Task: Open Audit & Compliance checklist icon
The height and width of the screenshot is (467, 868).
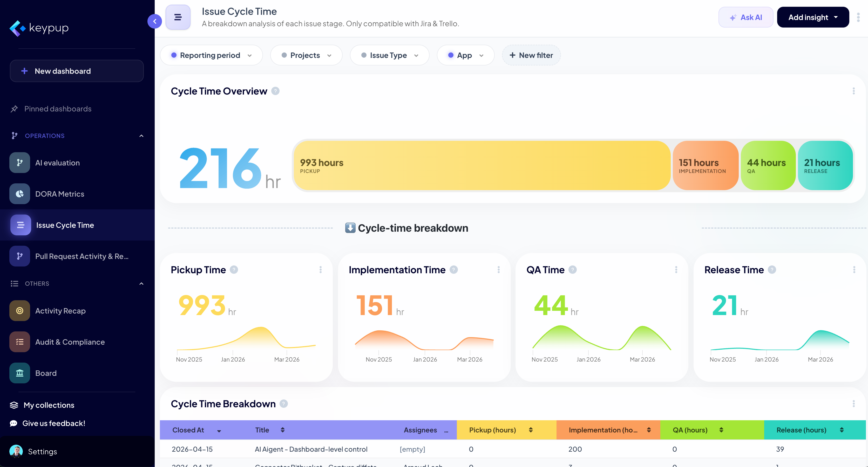Action: 20,342
